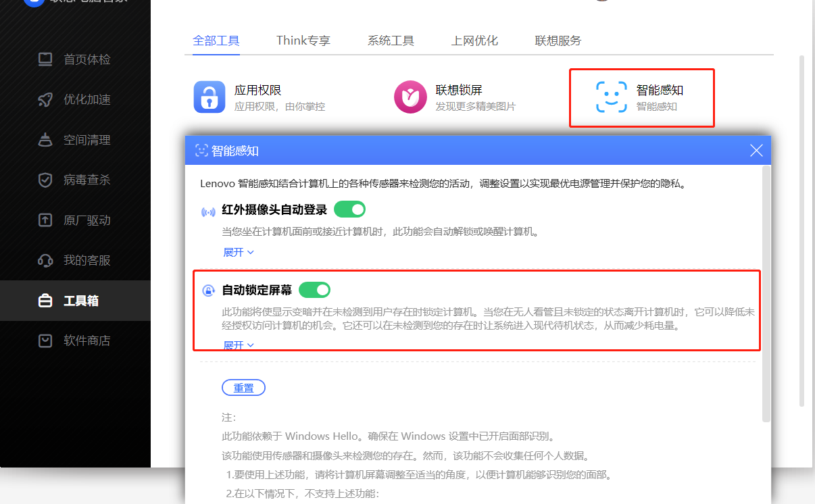Click the 首页体检 monitor icon

tap(45, 59)
